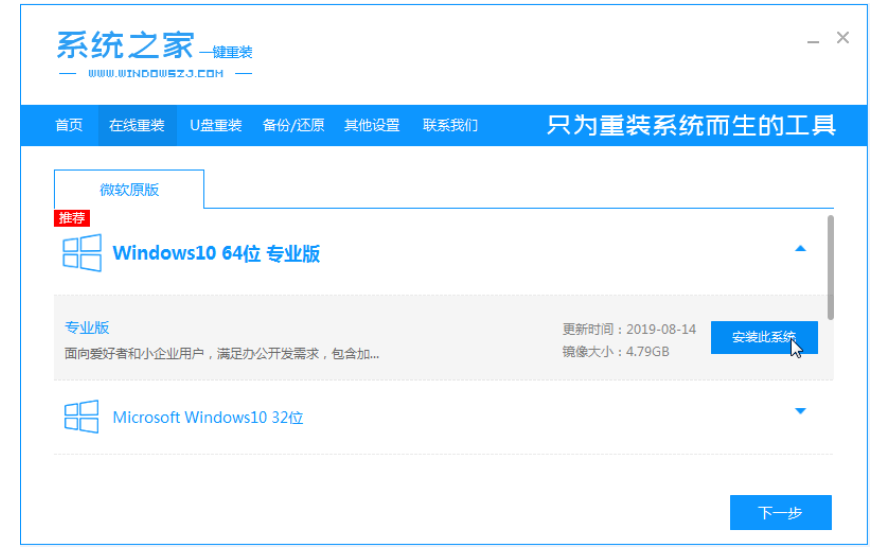Screen dimensions: 879x547
Task: Switch to U盘重装 in the navigation bar
Action: 216,125
